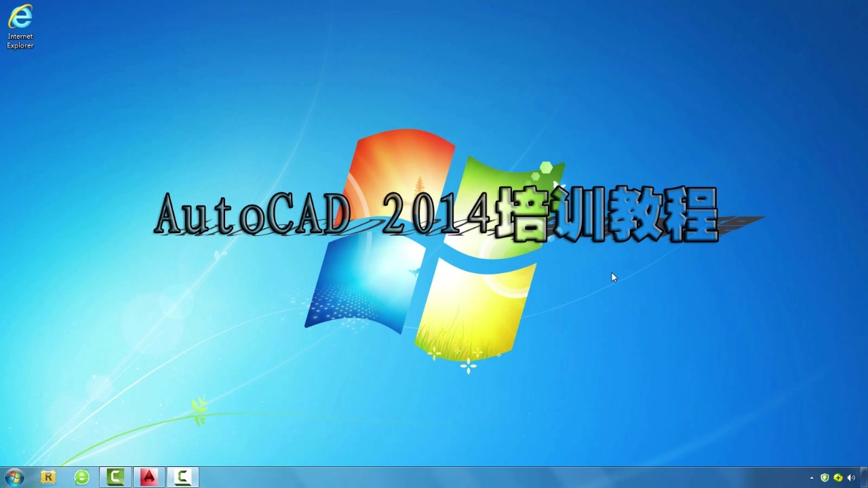
Task: Open the green 360 browser taskbar icon
Action: click(x=82, y=477)
